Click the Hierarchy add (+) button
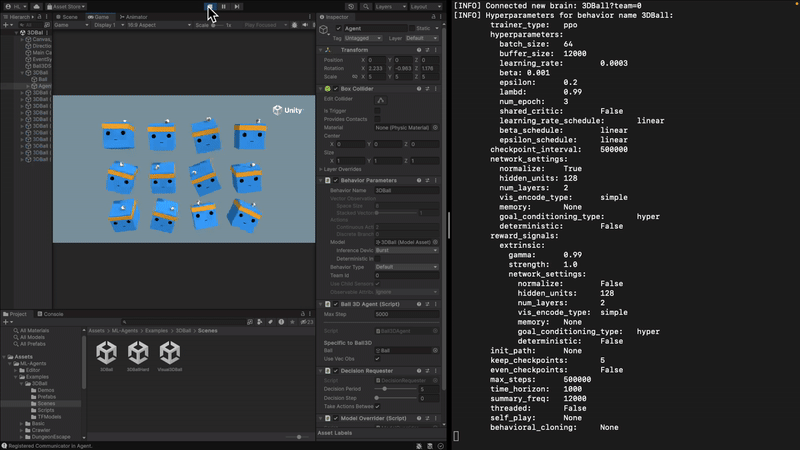Viewport: 800px width, 450px height. 7,25
